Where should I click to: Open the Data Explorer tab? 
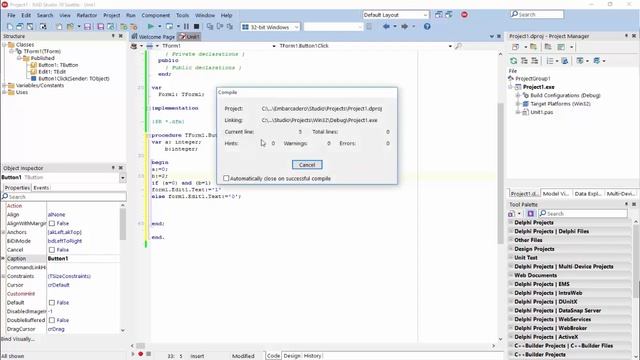coord(588,193)
